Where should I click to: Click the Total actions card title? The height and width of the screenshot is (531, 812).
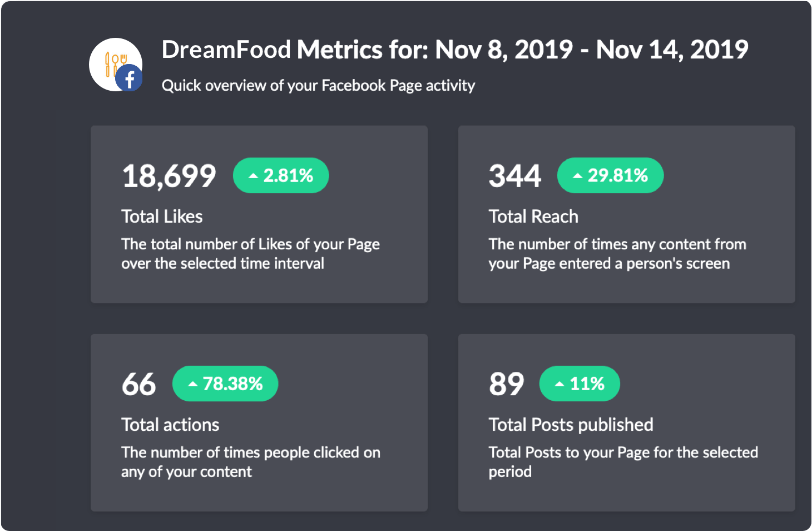click(170, 425)
